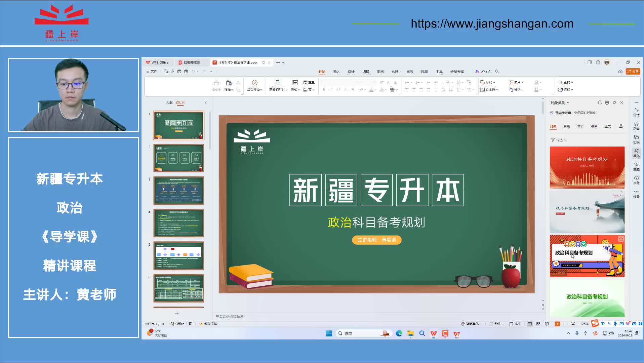Viewport: 644px width, 363px height.
Task: Select slide 5 thumbnail with flowchart
Action: [178, 255]
